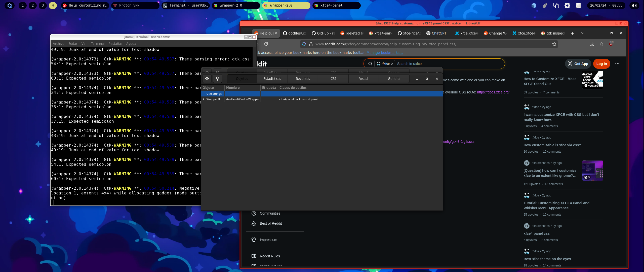
Task: Open the Manage bookmarks link
Action: point(384,53)
